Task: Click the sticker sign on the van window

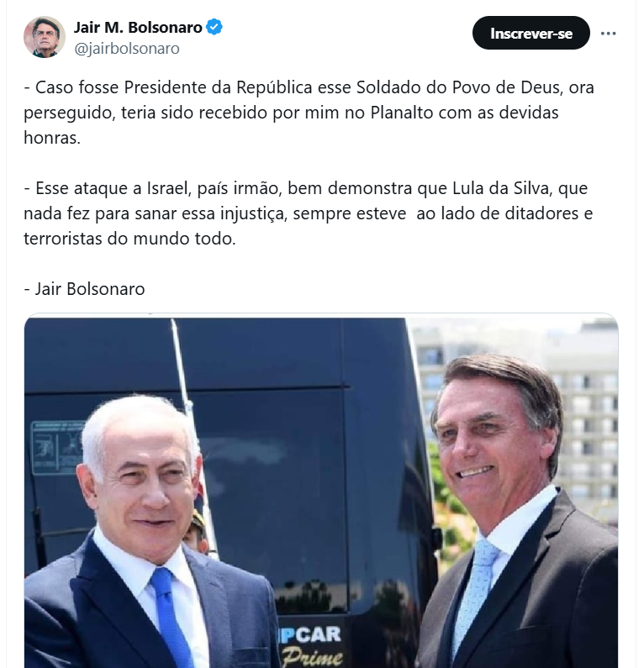Action: coord(56,448)
